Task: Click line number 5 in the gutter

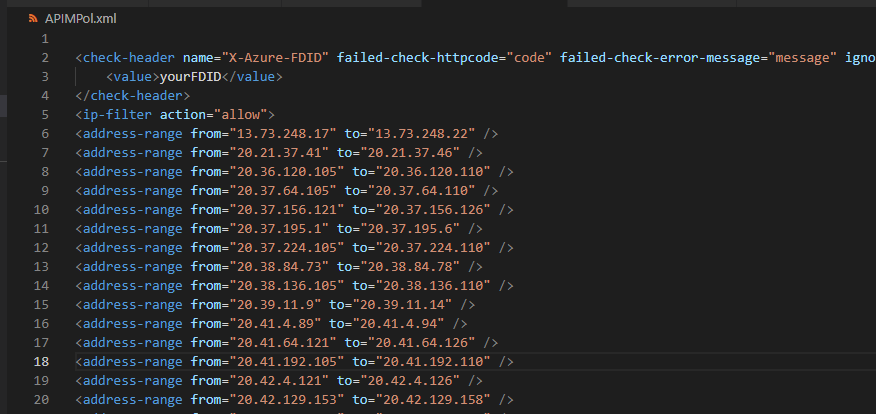Action: [45, 115]
